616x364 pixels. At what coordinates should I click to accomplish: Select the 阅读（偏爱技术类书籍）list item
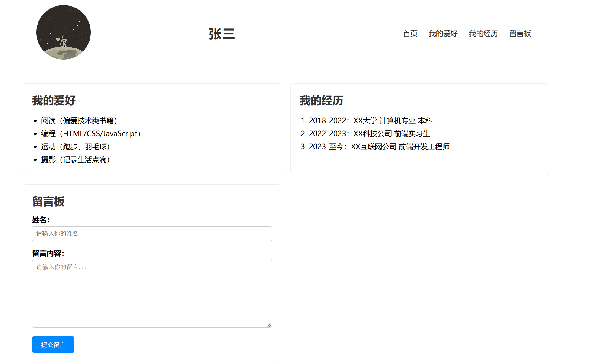(x=79, y=121)
